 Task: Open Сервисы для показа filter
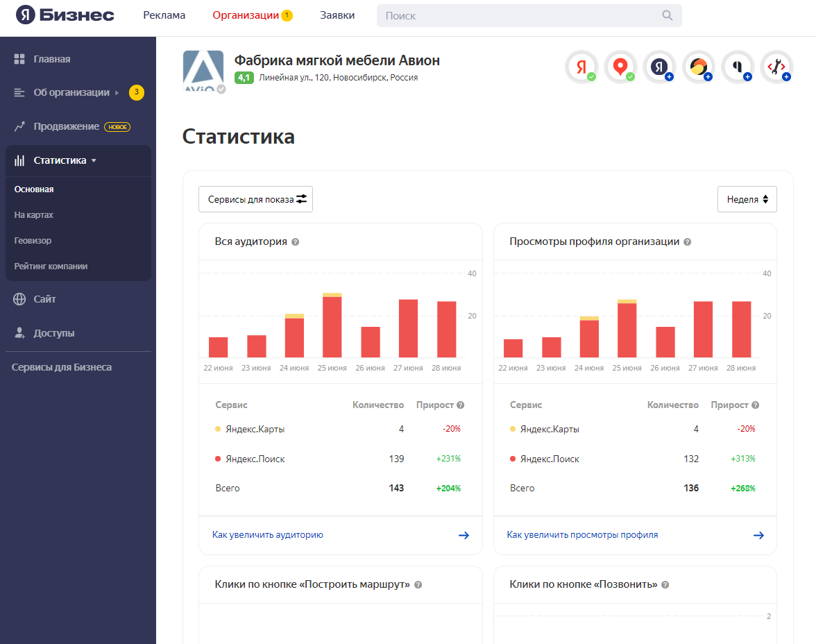coord(255,199)
